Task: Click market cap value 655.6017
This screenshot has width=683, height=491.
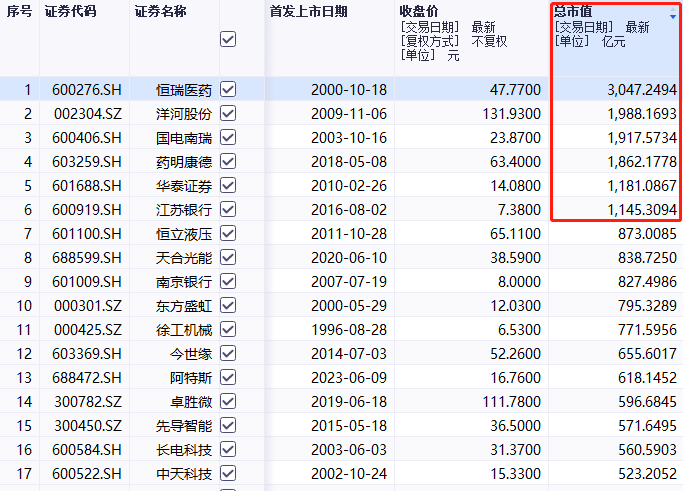Action: pos(647,353)
